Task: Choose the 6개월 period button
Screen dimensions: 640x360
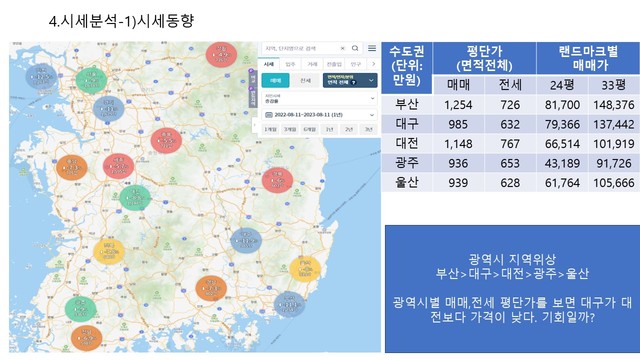Action: 309,129
